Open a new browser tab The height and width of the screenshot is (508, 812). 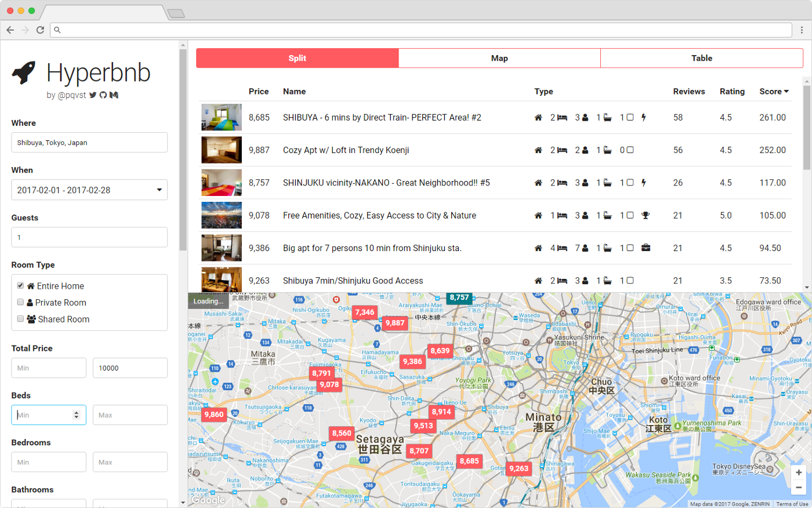176,13
